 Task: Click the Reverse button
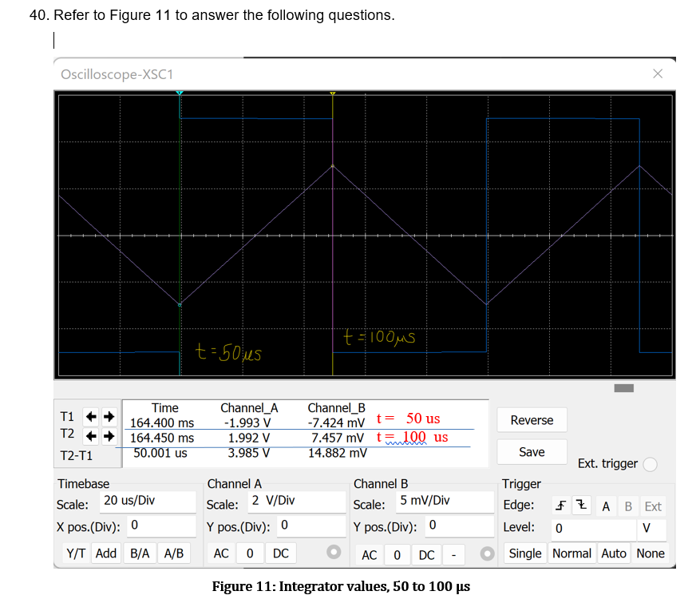(532, 419)
